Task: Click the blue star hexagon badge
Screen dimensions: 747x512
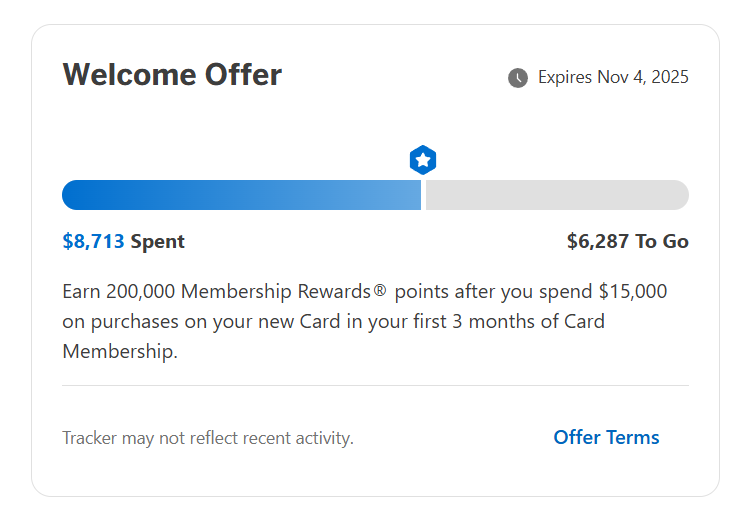Action: [x=423, y=160]
